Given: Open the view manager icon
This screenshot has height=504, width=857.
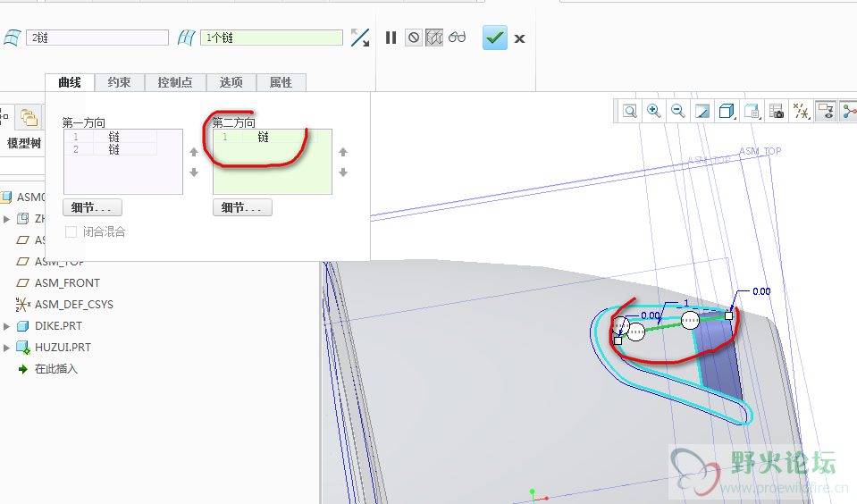Looking at the screenshot, I should pos(776,112).
